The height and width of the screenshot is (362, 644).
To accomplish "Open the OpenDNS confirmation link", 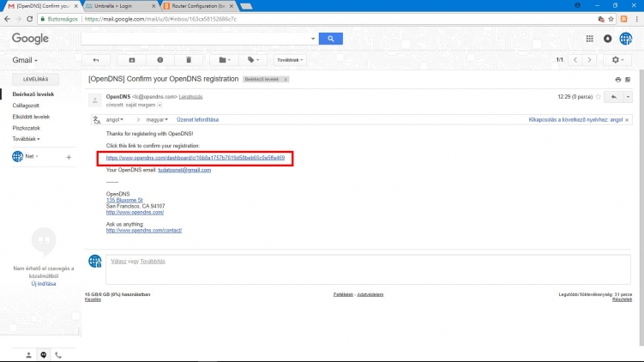I will pos(196,158).
